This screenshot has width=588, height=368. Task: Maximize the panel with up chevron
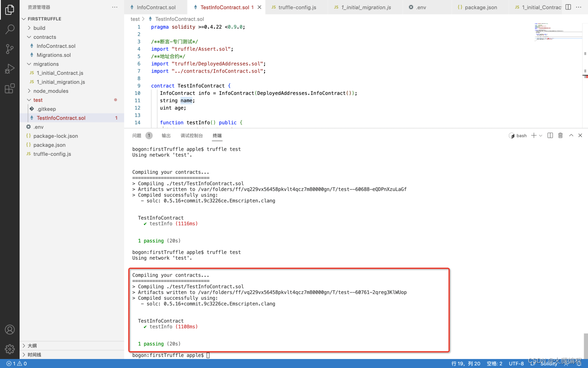tap(571, 135)
